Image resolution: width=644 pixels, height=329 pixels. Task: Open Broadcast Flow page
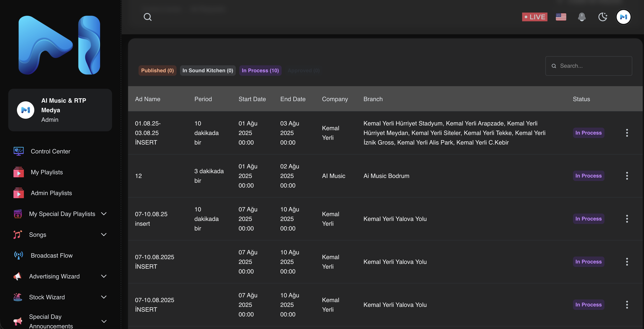coord(51,255)
